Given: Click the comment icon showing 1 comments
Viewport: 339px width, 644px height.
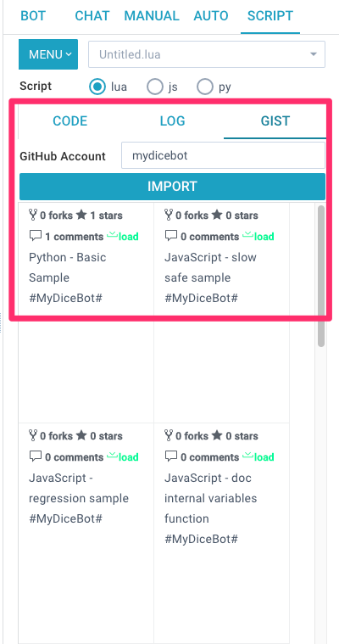Looking at the screenshot, I should coord(36,236).
